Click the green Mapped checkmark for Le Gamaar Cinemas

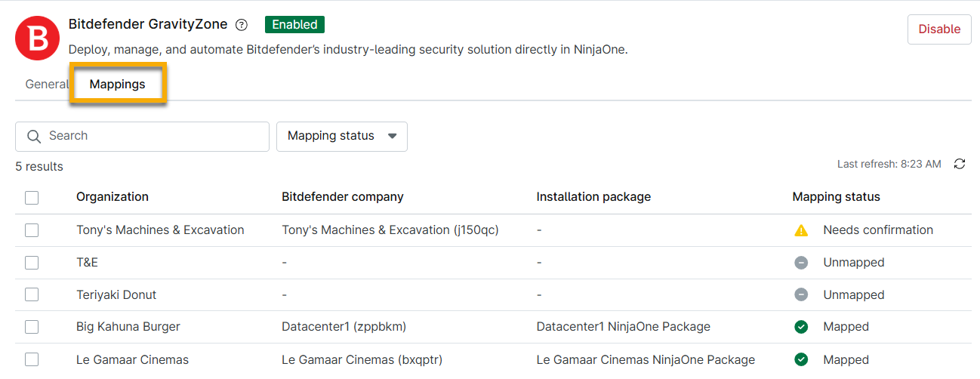coord(801,360)
